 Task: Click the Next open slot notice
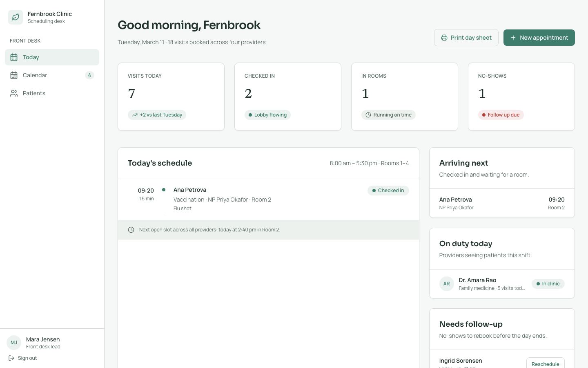(268, 230)
